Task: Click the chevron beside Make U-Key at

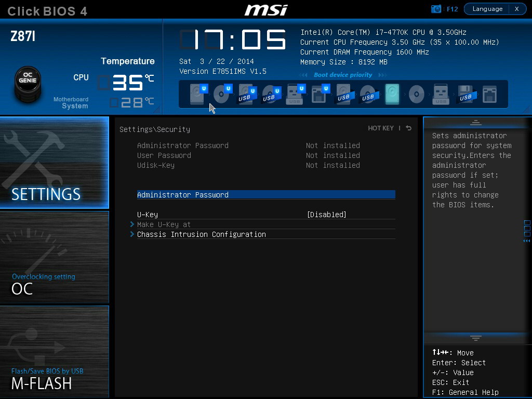Action: pyautogui.click(x=132, y=224)
